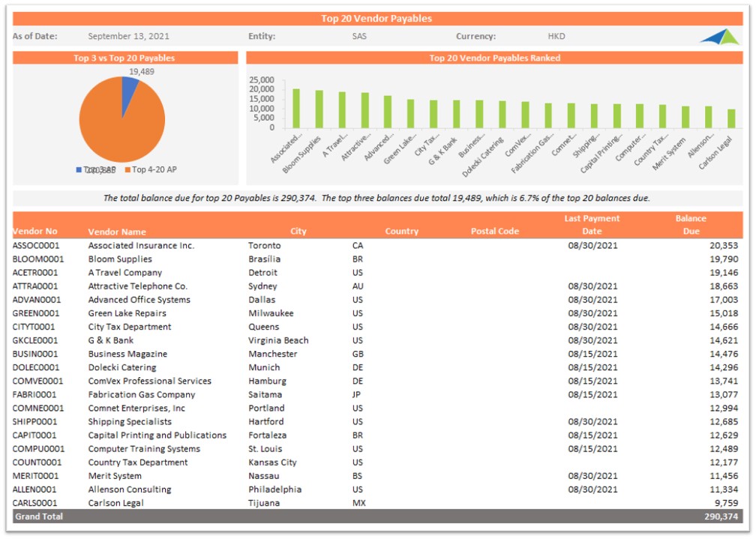Click the 19,489 data label above the pie
This screenshot has height=539, width=756.
(142, 72)
